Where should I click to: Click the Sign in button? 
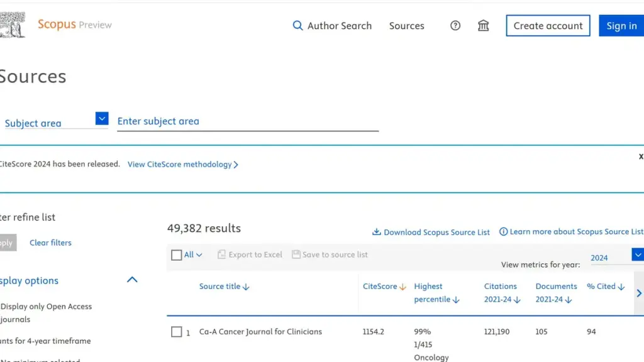621,26
